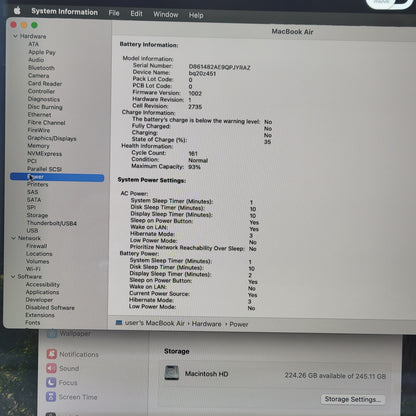
Task: Select Card Reader in the sidebar
Action: click(45, 83)
